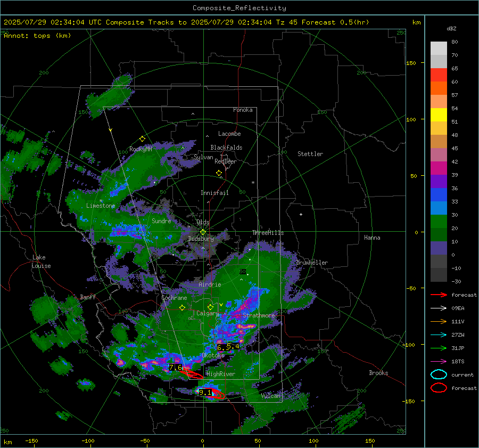
Task: Click the 'Annot: tops (km)' annotation text
Action: (37, 36)
